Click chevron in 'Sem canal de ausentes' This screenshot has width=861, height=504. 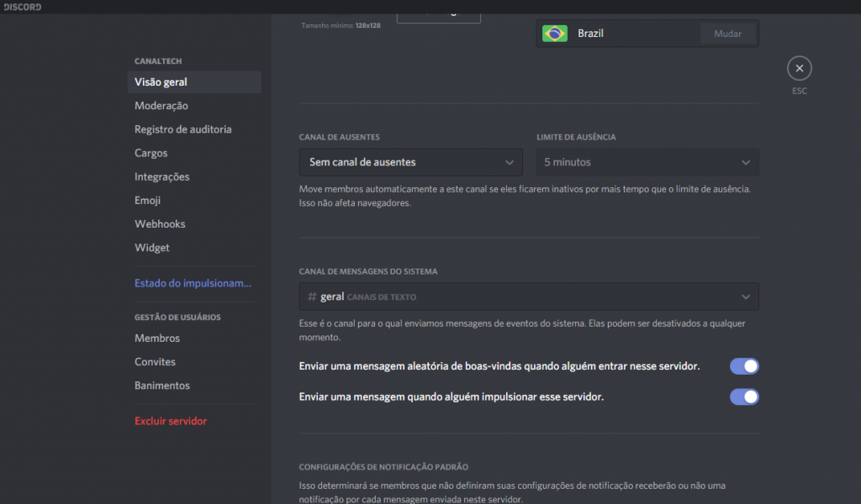(509, 162)
